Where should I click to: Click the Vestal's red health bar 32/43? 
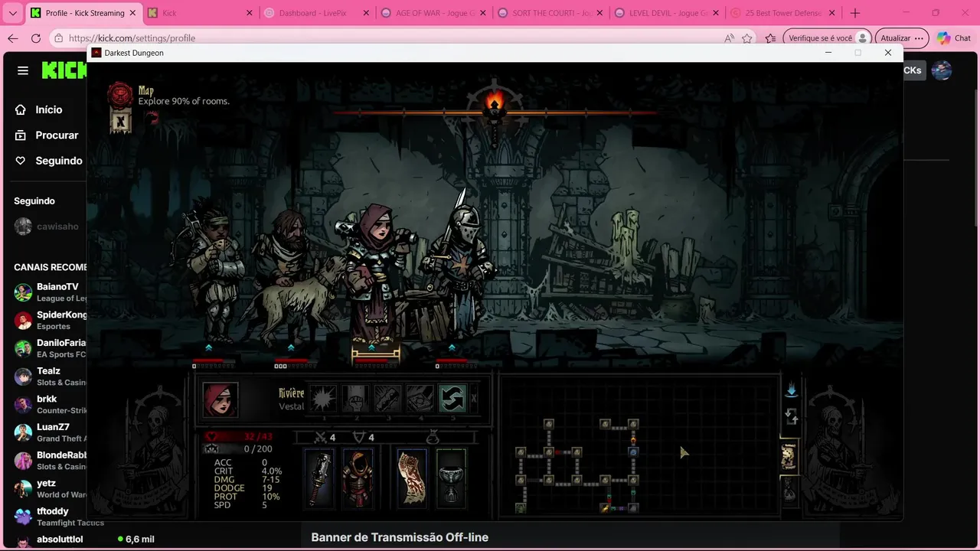coord(239,436)
